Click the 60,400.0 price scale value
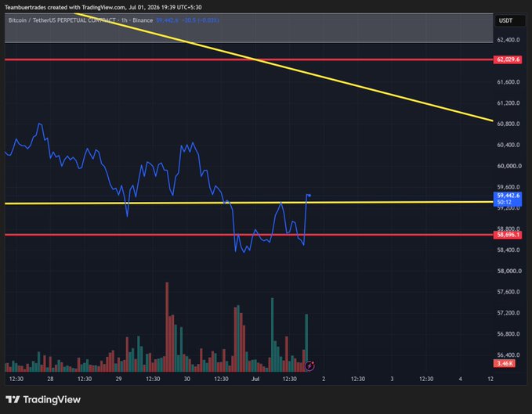The width and height of the screenshot is (532, 414). (x=508, y=145)
